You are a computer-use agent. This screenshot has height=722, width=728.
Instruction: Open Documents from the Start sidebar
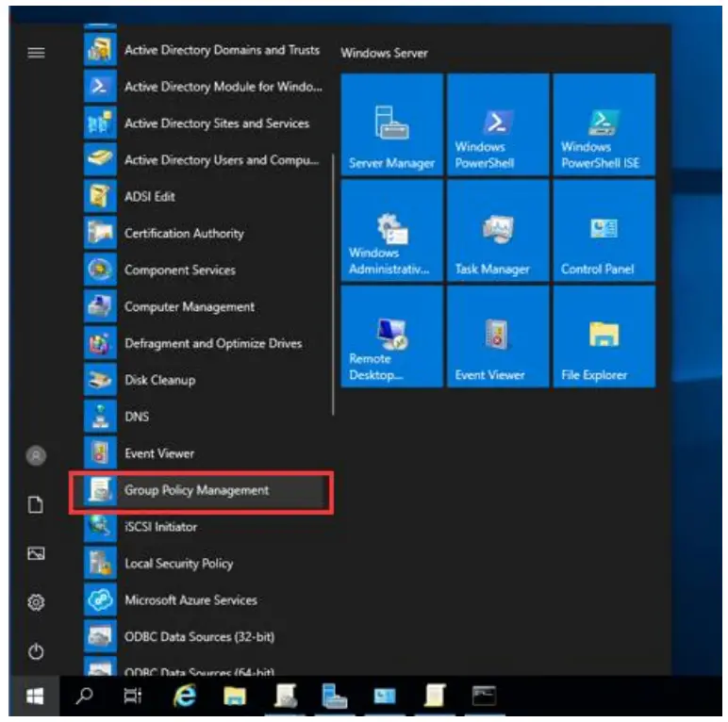(36, 505)
